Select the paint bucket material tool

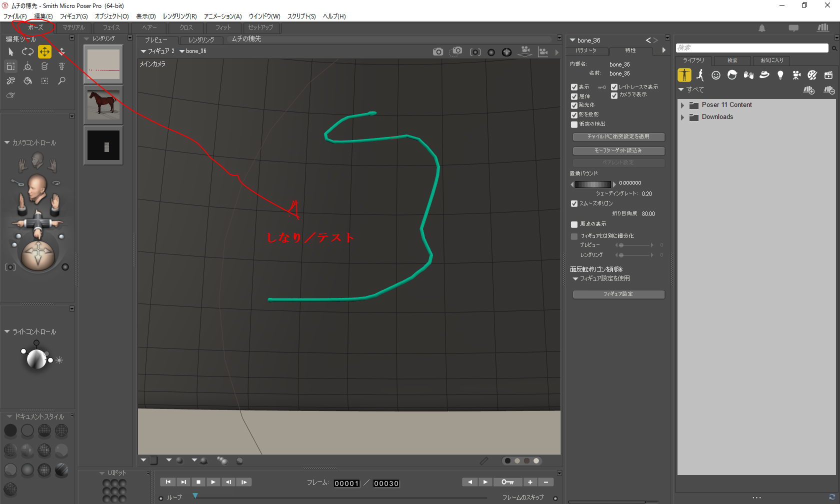(x=27, y=80)
